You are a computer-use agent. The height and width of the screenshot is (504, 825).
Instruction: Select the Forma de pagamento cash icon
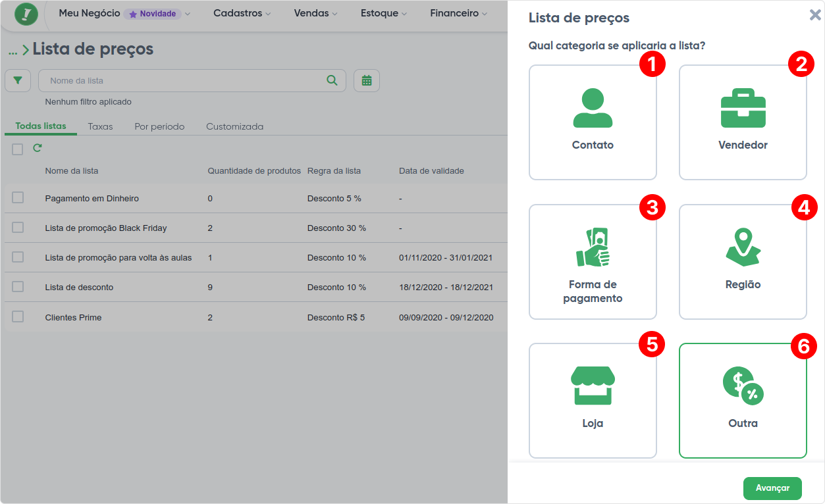pyautogui.click(x=593, y=247)
